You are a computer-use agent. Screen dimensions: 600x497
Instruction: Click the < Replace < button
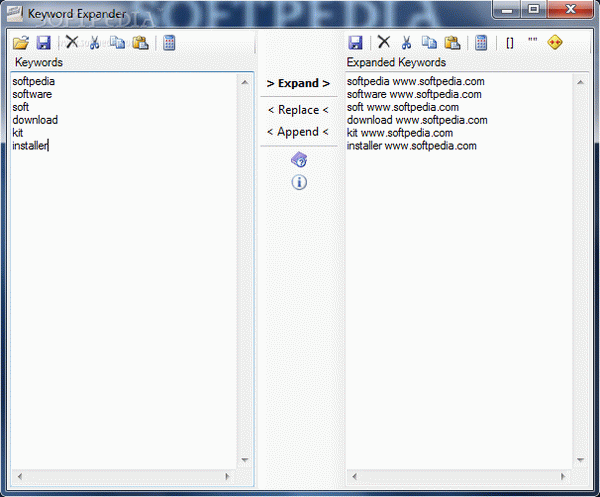pyautogui.click(x=298, y=110)
